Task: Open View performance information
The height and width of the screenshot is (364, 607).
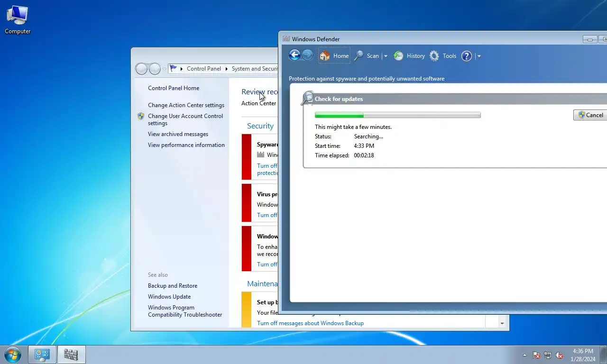Action: (186, 145)
